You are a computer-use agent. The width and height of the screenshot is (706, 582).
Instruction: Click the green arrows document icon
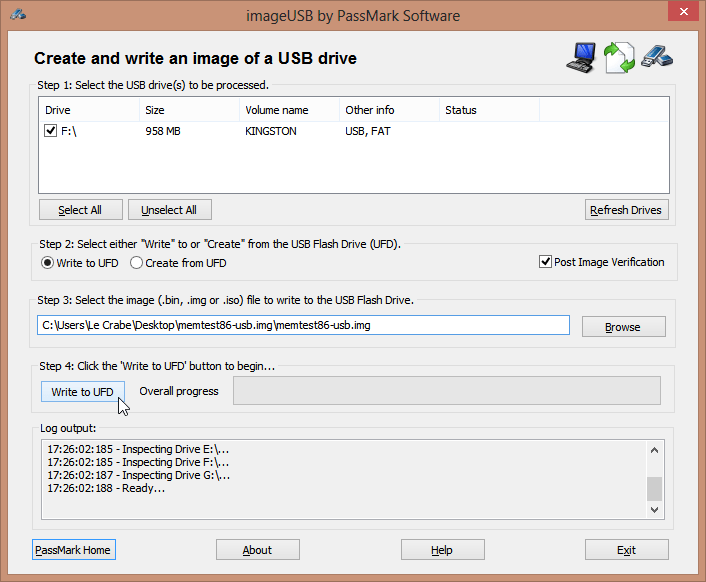point(619,58)
